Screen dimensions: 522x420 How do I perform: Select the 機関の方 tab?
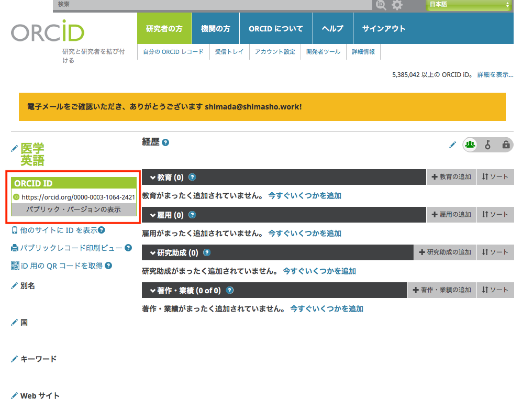[x=216, y=29]
